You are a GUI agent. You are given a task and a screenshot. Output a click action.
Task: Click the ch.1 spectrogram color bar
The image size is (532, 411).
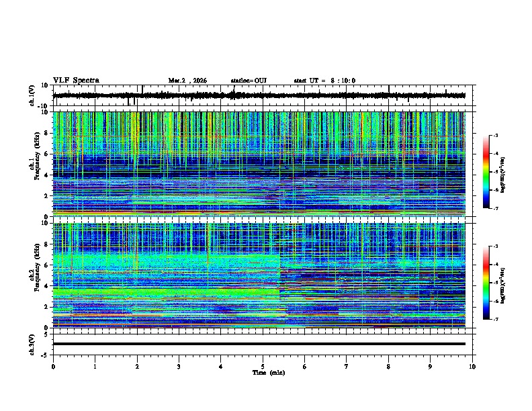[486, 172]
